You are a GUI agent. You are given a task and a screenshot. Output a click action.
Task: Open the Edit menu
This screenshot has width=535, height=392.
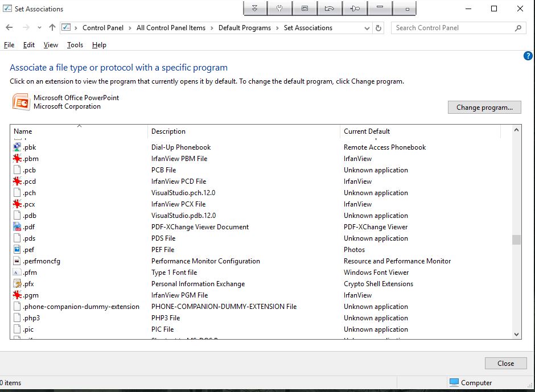click(29, 45)
